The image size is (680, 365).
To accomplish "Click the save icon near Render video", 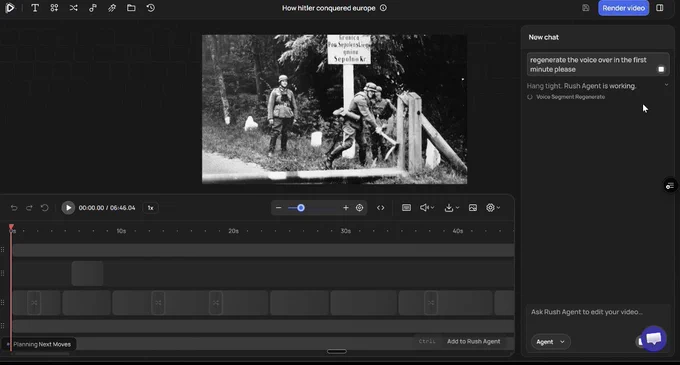I will point(585,8).
